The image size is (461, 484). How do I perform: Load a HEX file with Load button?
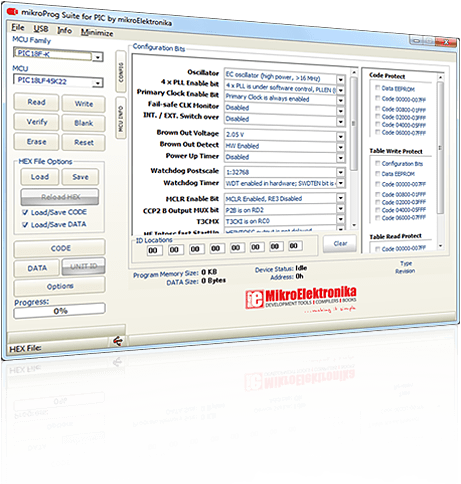point(40,177)
